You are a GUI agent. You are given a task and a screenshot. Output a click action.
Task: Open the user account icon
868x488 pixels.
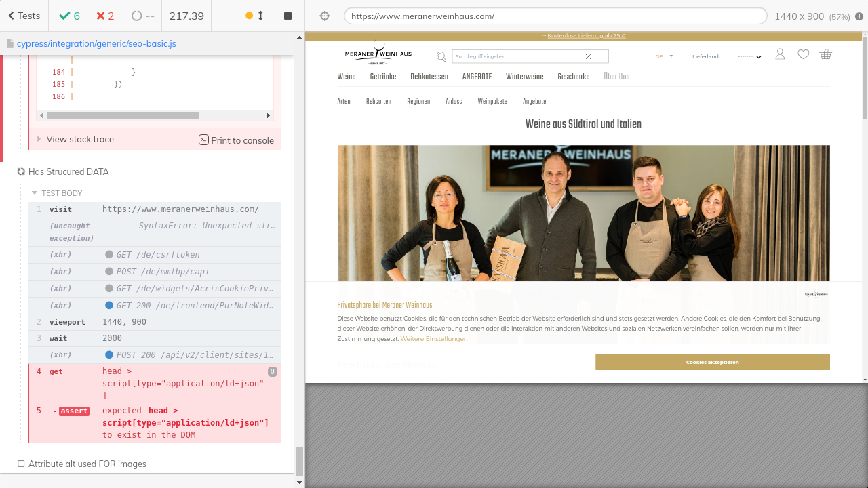click(780, 54)
